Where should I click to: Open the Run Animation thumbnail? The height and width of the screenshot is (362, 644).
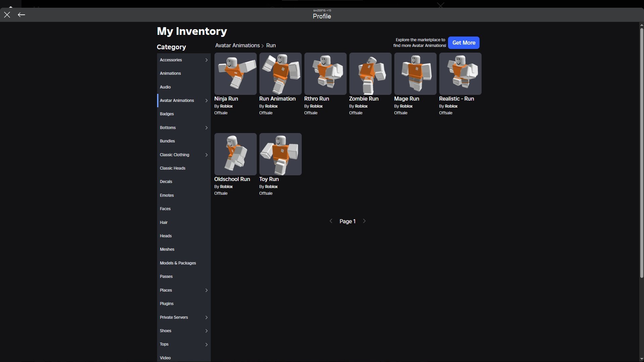pos(280,74)
